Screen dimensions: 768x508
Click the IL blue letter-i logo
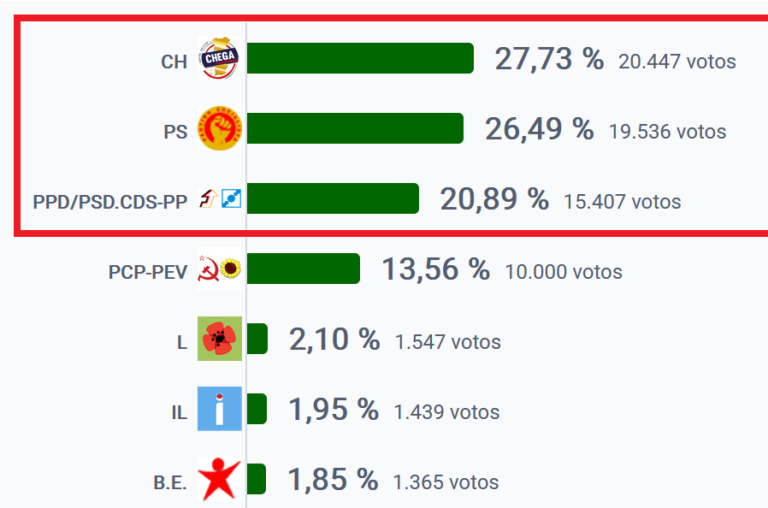point(220,410)
